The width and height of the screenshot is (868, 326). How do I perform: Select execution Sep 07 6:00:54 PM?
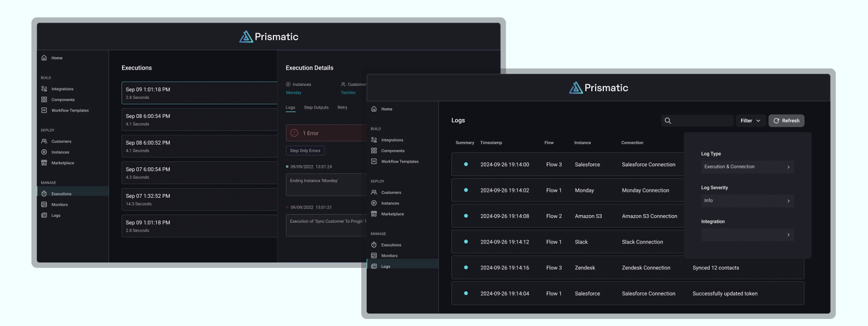coord(199,173)
